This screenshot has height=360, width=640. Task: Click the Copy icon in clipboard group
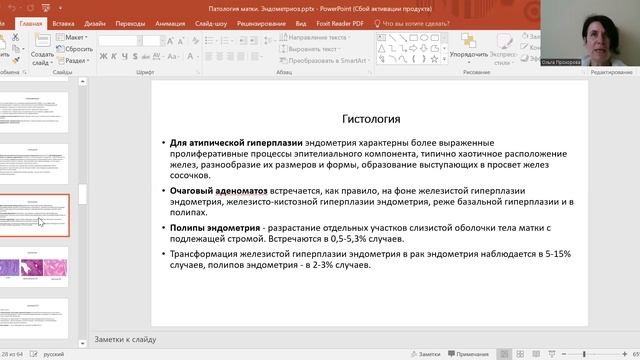click(x=16, y=49)
